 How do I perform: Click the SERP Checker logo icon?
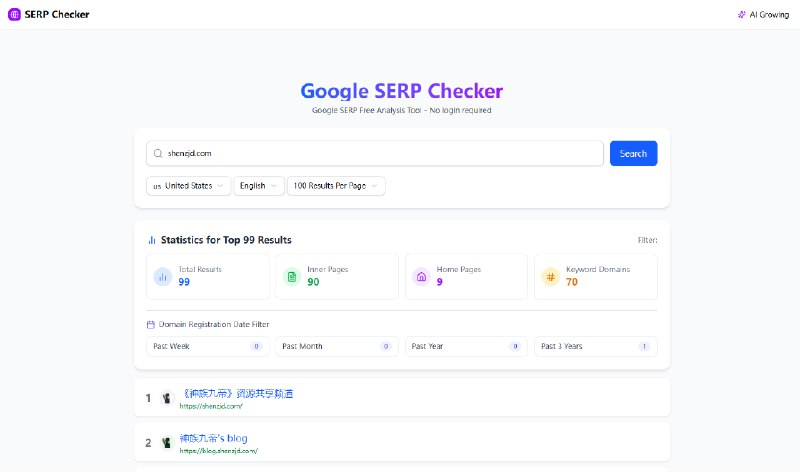tap(14, 14)
